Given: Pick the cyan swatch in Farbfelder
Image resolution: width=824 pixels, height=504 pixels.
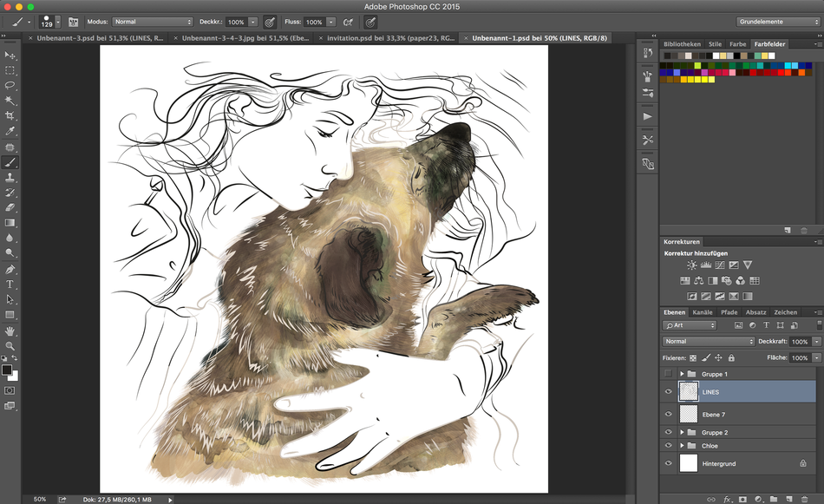Looking at the screenshot, I should click(788, 66).
